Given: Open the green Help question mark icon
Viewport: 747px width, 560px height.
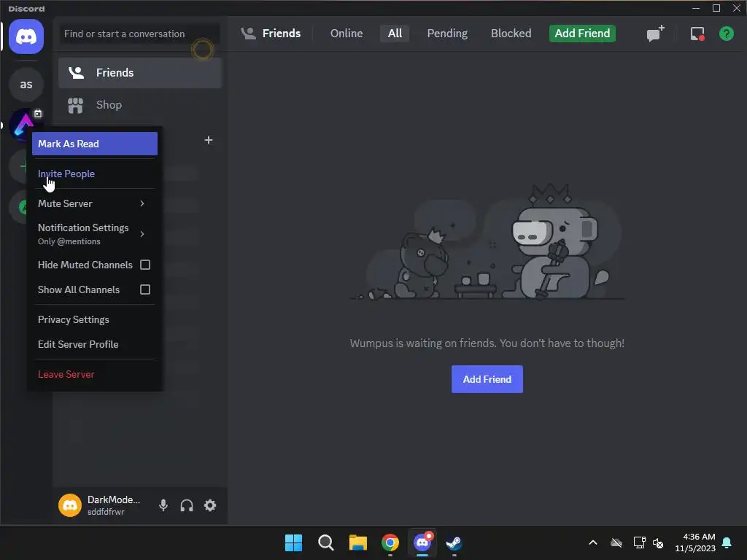Looking at the screenshot, I should click(x=726, y=34).
